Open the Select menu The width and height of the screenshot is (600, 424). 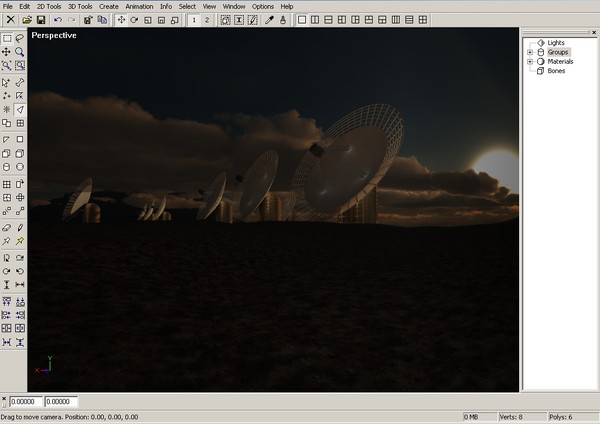click(x=187, y=7)
